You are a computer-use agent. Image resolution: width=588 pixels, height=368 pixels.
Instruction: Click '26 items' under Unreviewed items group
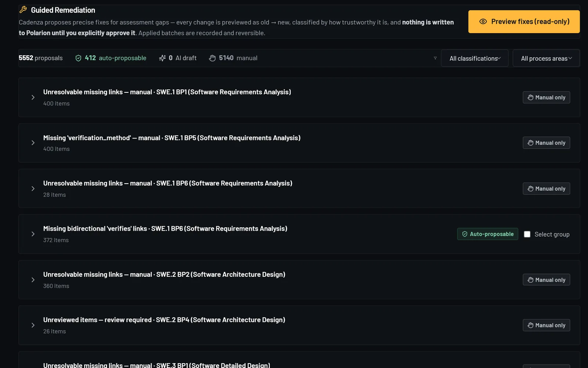[x=54, y=331]
